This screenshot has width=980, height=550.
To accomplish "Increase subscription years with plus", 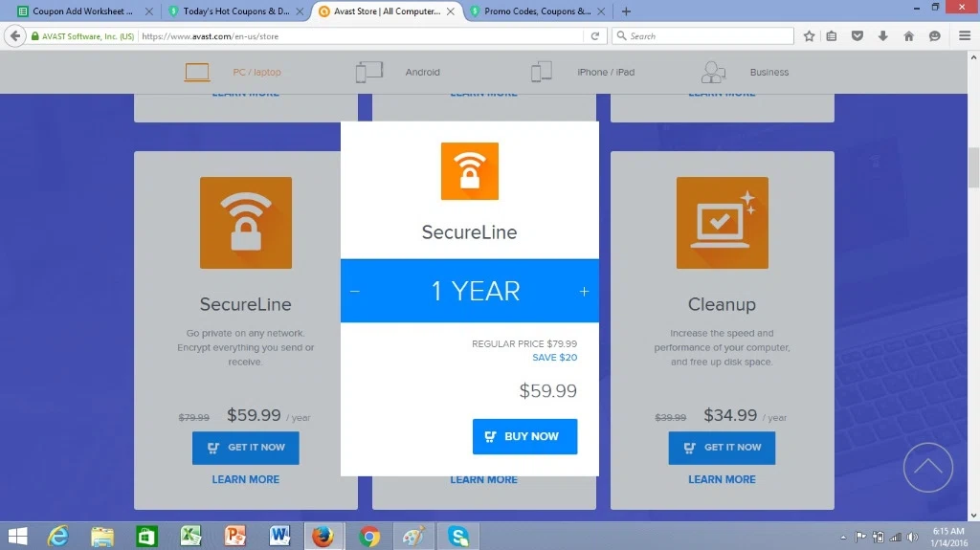I will [584, 291].
